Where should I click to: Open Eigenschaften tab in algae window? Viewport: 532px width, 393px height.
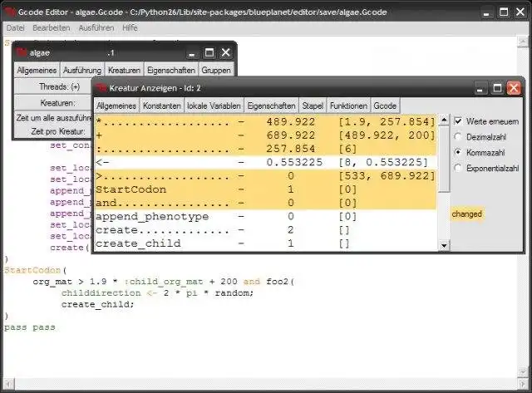click(x=171, y=70)
